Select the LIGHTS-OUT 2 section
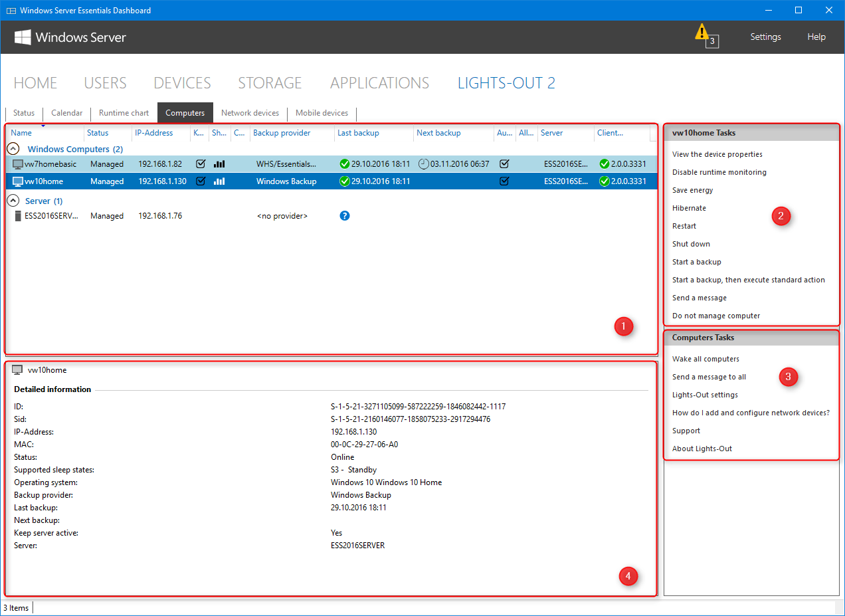The image size is (845, 616). coord(506,83)
